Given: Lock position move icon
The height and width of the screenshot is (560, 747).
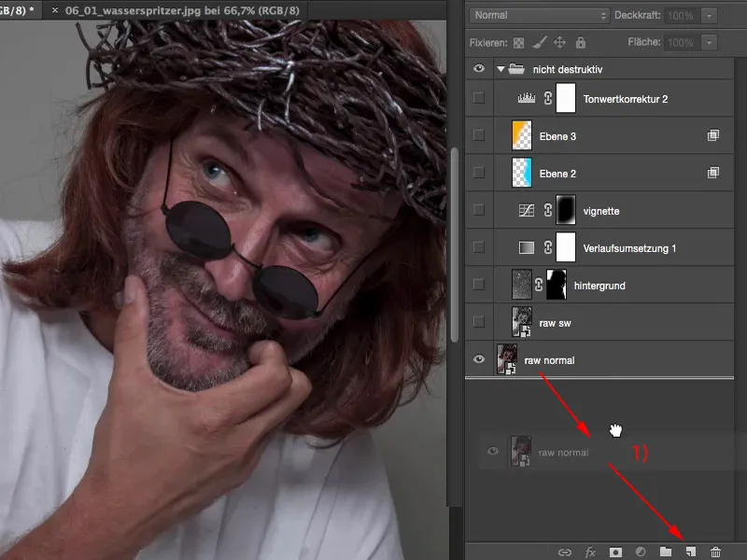Looking at the screenshot, I should point(559,42).
